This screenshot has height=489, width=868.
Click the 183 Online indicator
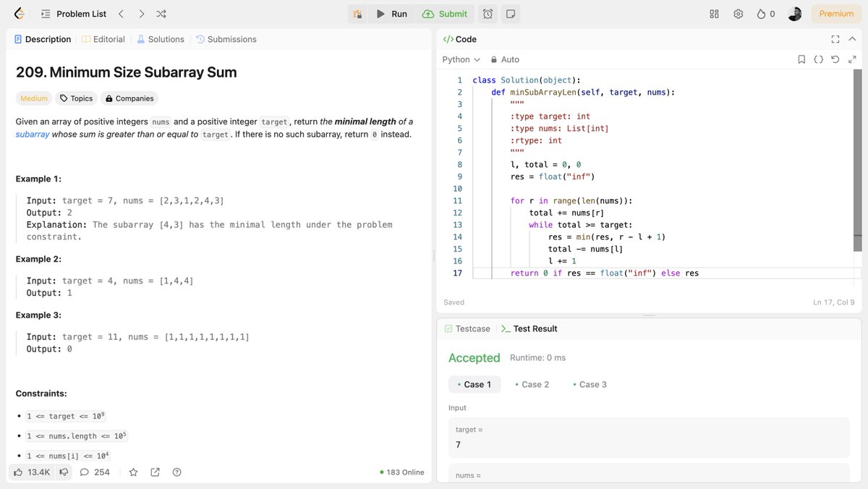(401, 472)
